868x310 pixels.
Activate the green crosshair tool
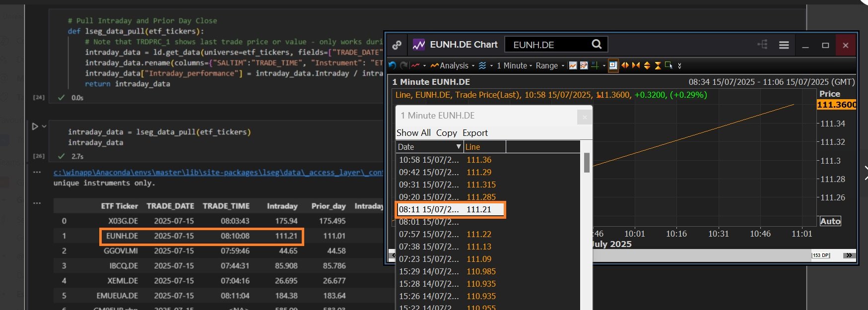(595, 65)
